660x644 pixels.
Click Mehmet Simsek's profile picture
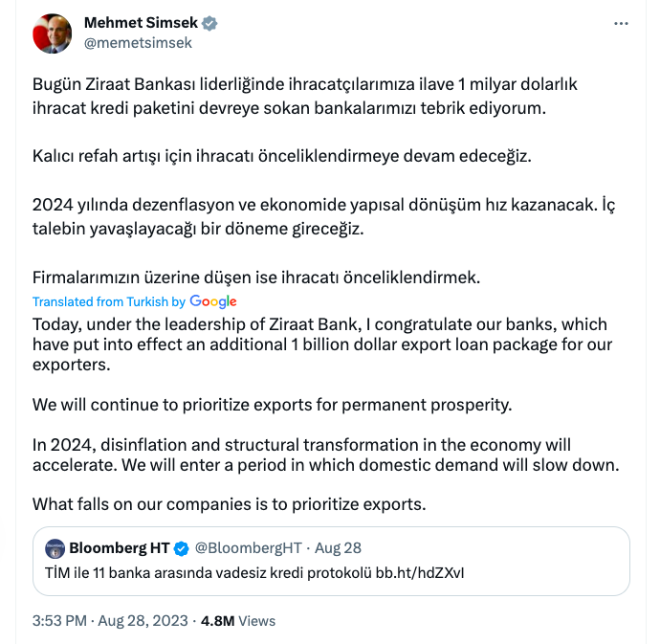53,33
